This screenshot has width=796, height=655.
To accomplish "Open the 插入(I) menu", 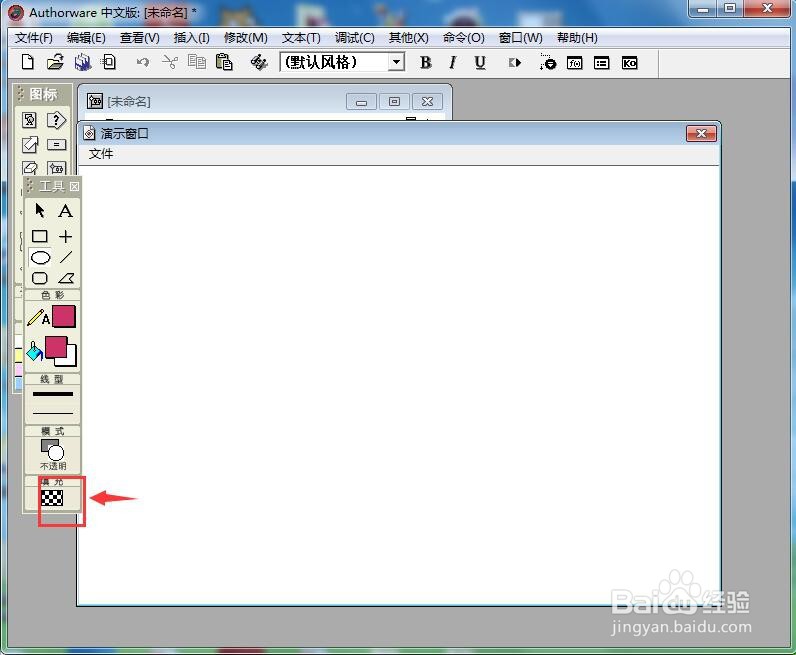I will [191, 38].
